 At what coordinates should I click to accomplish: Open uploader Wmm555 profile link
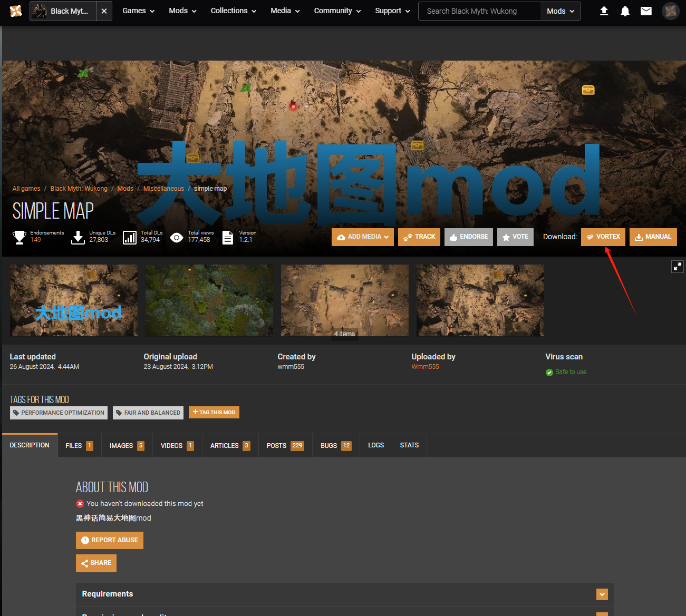tap(425, 367)
